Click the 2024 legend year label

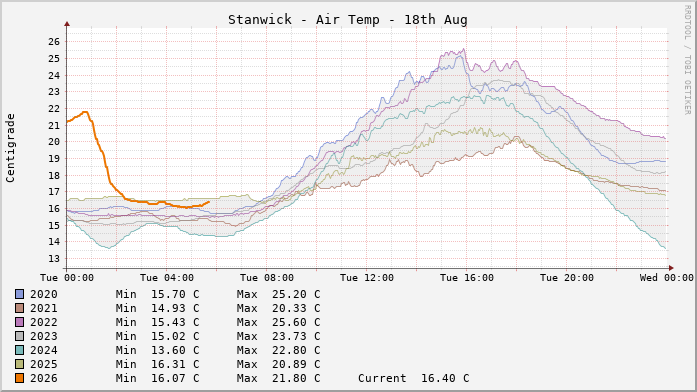point(44,350)
